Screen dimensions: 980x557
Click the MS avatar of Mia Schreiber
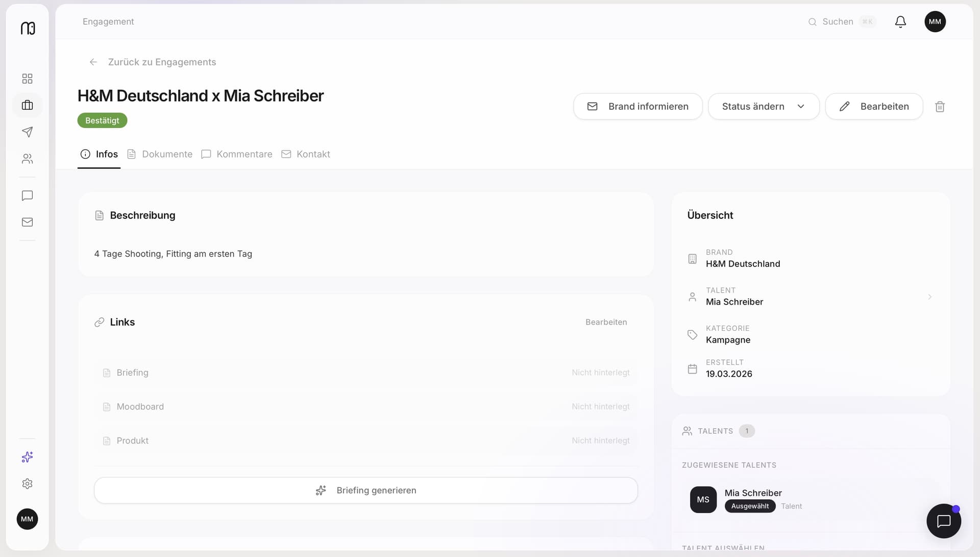[x=703, y=500]
